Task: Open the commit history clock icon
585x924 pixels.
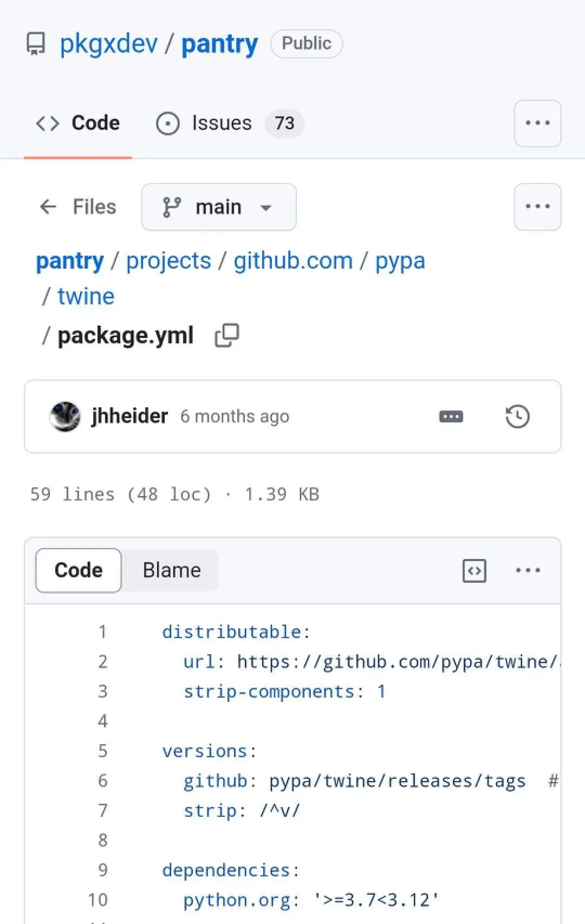Action: pos(517,417)
